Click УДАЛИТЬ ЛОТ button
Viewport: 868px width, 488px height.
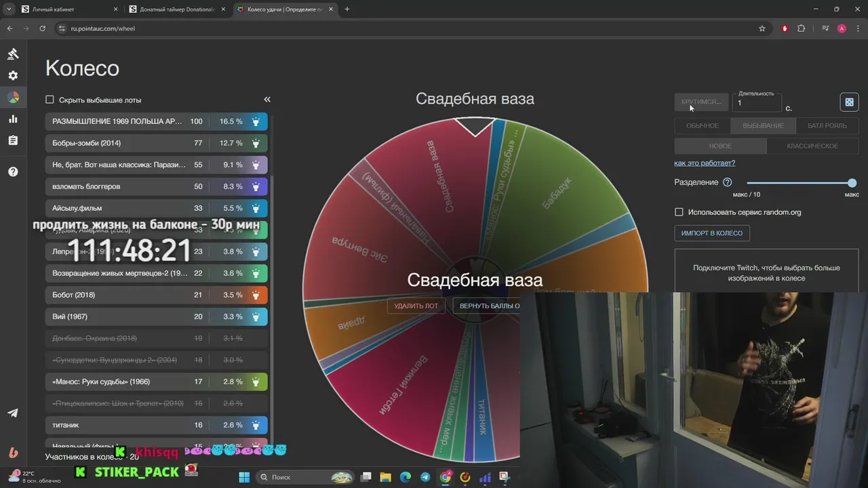(416, 306)
